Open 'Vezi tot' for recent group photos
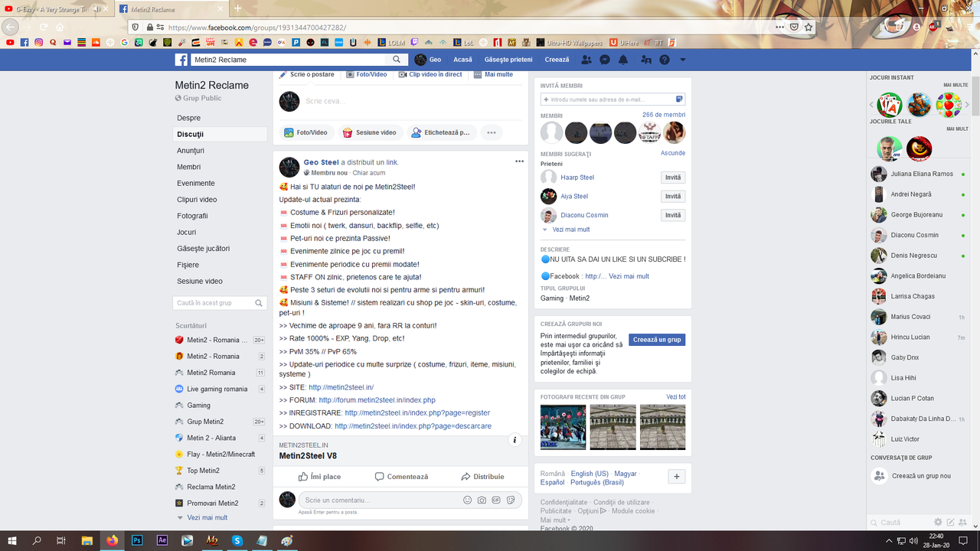980x551 pixels. 676,397
